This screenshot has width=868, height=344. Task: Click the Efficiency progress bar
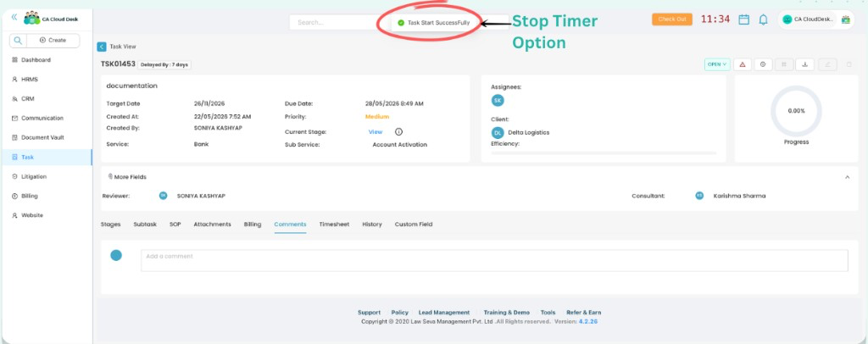pyautogui.click(x=604, y=153)
